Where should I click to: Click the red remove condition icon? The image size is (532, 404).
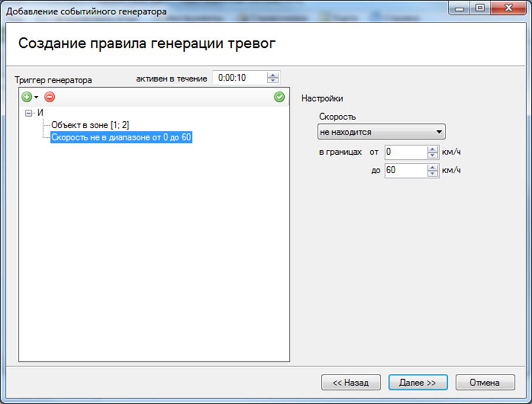pos(49,97)
